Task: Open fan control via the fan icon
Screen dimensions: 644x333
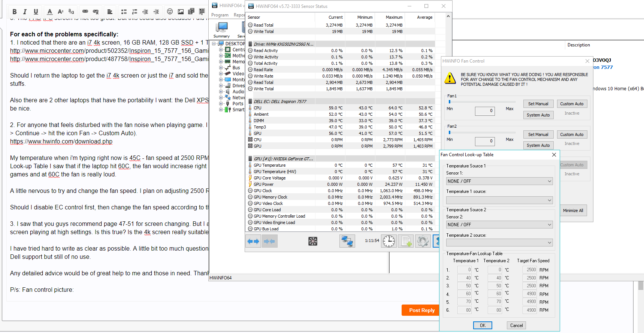Action: (313, 241)
